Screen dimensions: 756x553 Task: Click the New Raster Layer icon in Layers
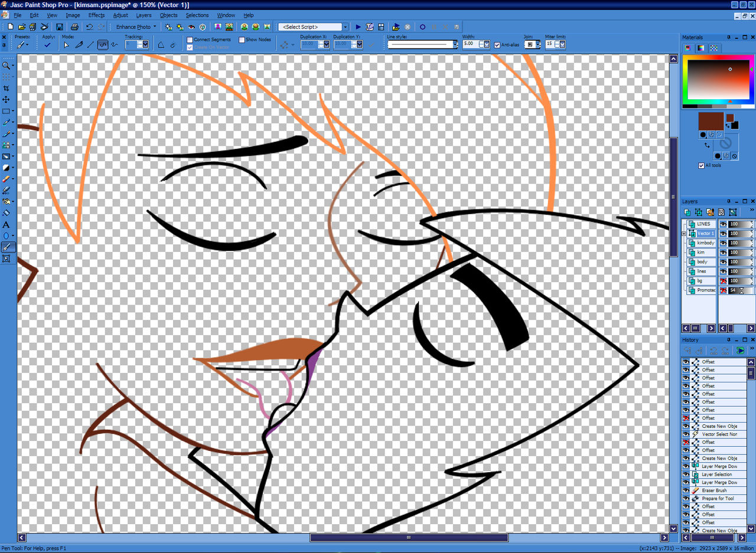pos(688,212)
